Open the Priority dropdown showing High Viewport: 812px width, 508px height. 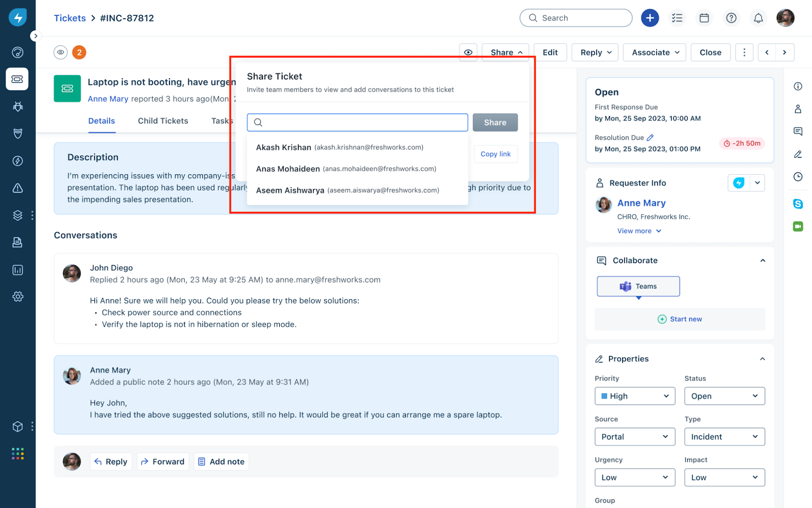point(635,396)
